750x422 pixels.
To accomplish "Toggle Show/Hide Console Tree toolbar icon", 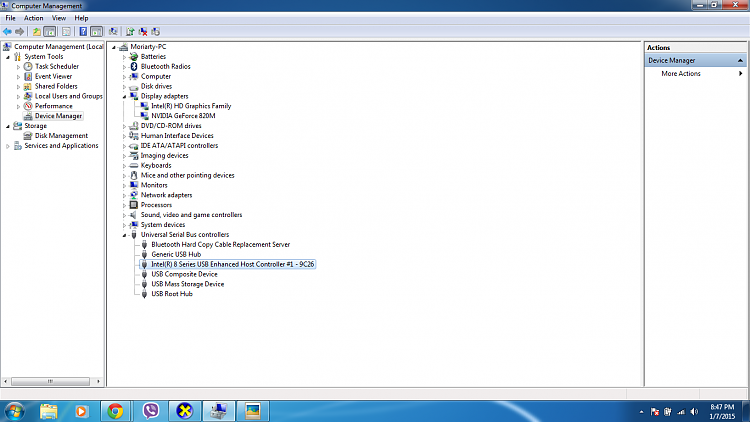I will tap(50, 32).
